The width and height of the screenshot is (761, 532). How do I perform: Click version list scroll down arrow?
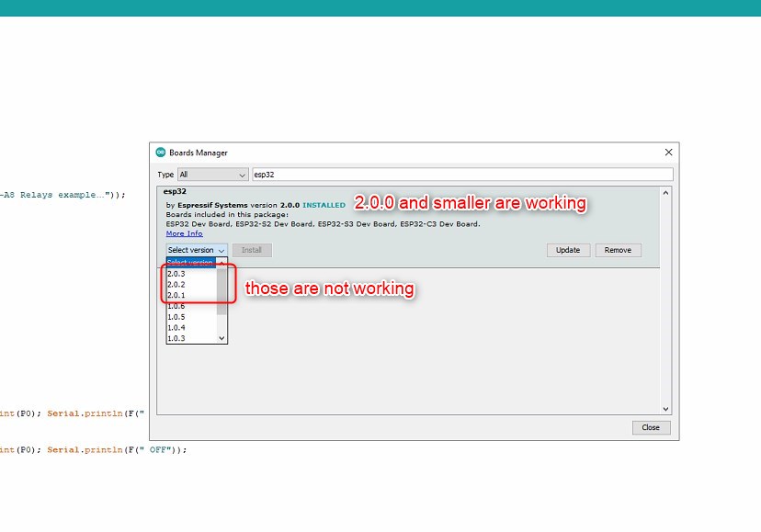click(221, 338)
